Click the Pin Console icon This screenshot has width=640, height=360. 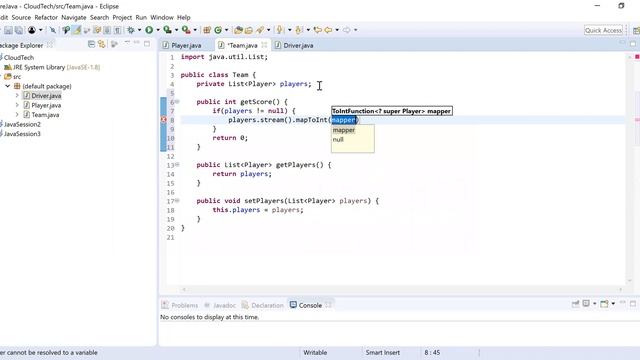point(576,304)
